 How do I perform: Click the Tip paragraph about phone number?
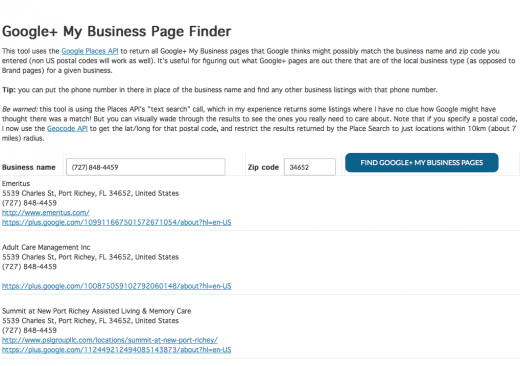pos(220,90)
